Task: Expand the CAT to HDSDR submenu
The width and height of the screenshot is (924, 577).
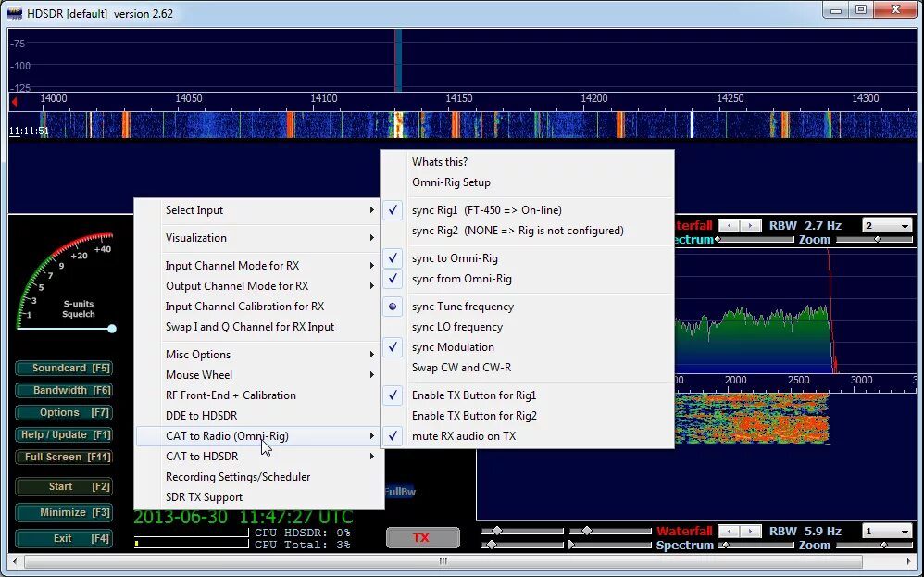Action: click(x=258, y=457)
